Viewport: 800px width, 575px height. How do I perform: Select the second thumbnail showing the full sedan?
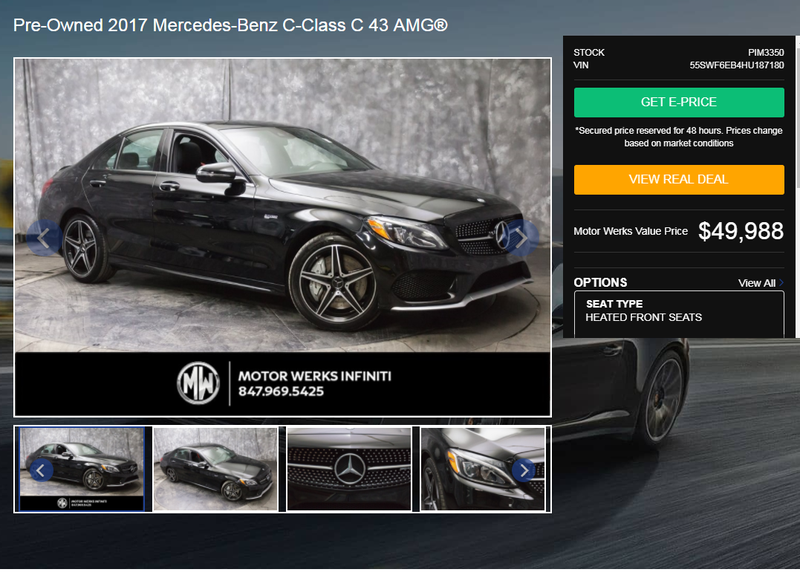tap(215, 469)
